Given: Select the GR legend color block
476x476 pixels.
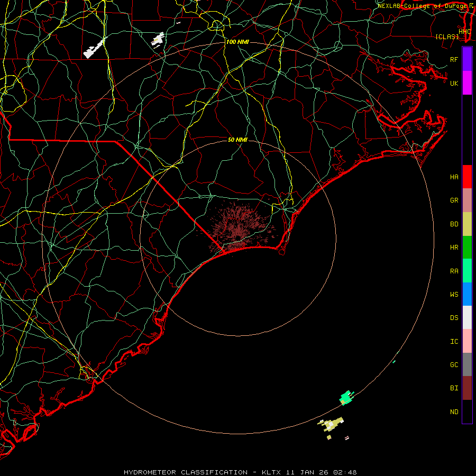Looking at the screenshot, I should 467,200.
